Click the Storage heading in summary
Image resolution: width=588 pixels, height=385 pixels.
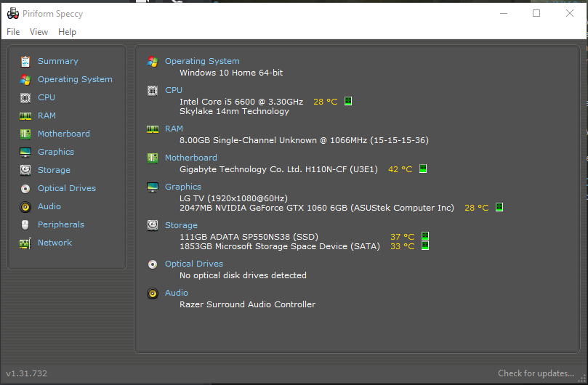coord(181,225)
